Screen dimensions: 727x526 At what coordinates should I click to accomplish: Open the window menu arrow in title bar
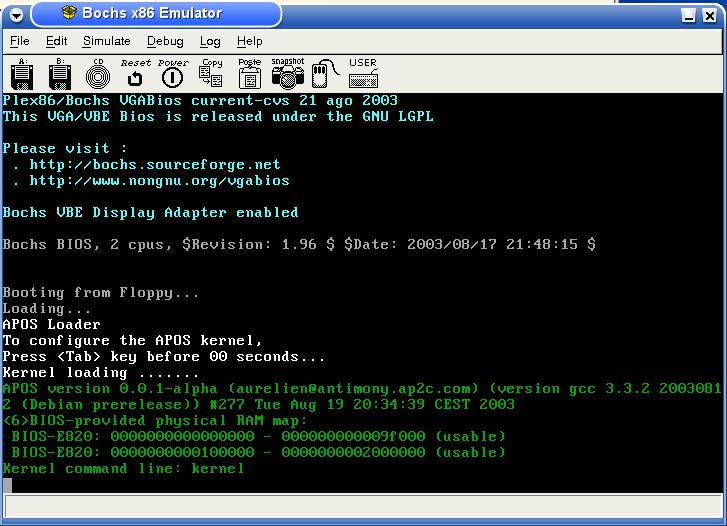[16, 16]
